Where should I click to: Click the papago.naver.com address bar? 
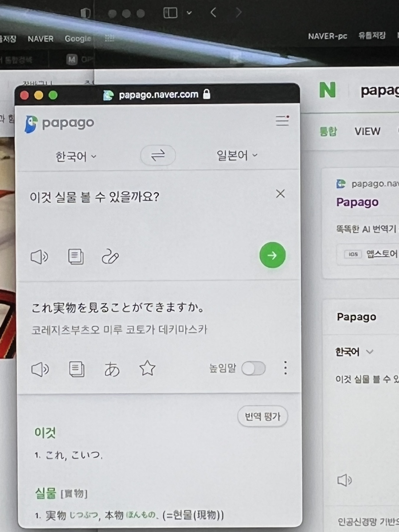157,94
